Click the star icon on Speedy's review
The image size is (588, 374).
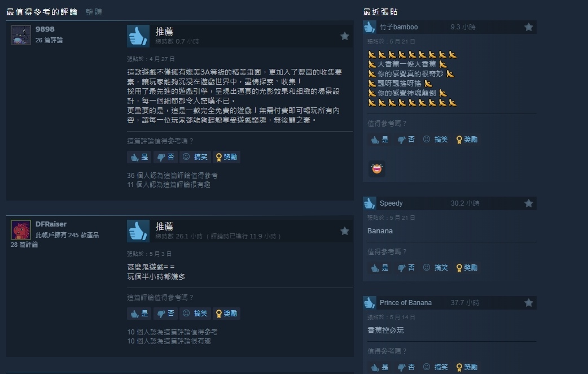point(529,203)
